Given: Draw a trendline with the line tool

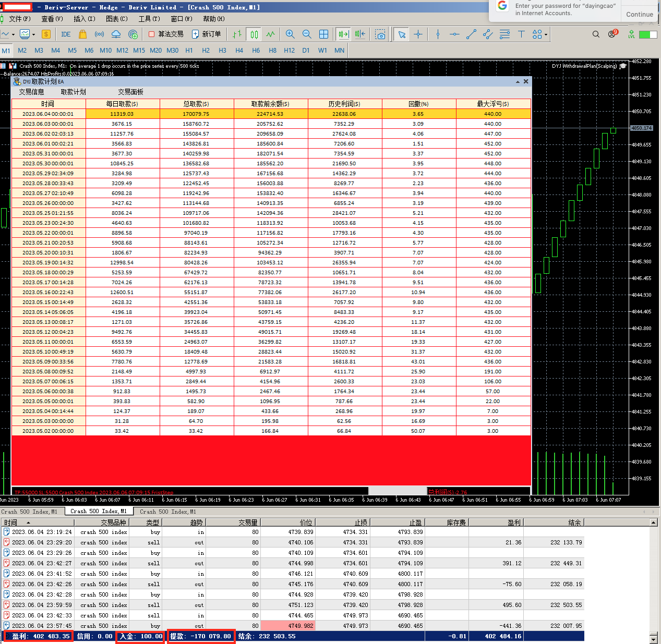Looking at the screenshot, I should click(x=471, y=34).
